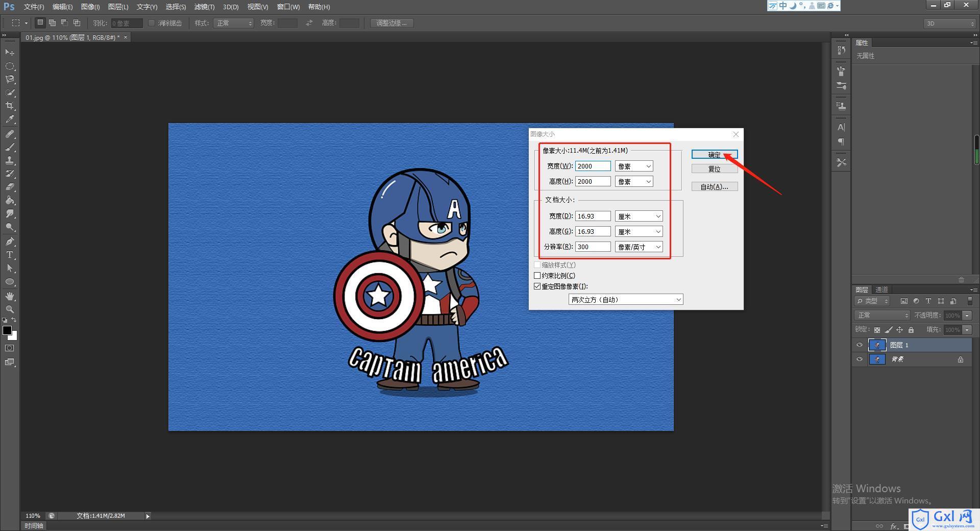The width and height of the screenshot is (980, 531).
Task: Open pixel width unit dropdown
Action: 634,166
